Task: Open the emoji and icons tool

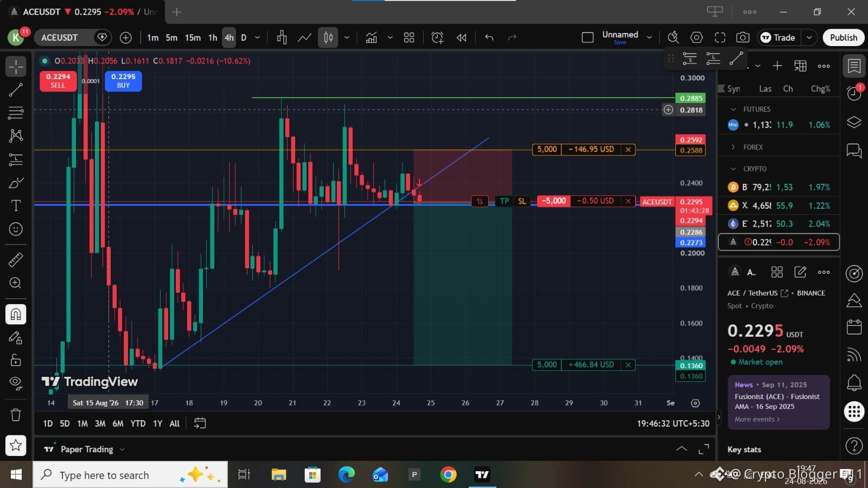Action: tap(16, 229)
